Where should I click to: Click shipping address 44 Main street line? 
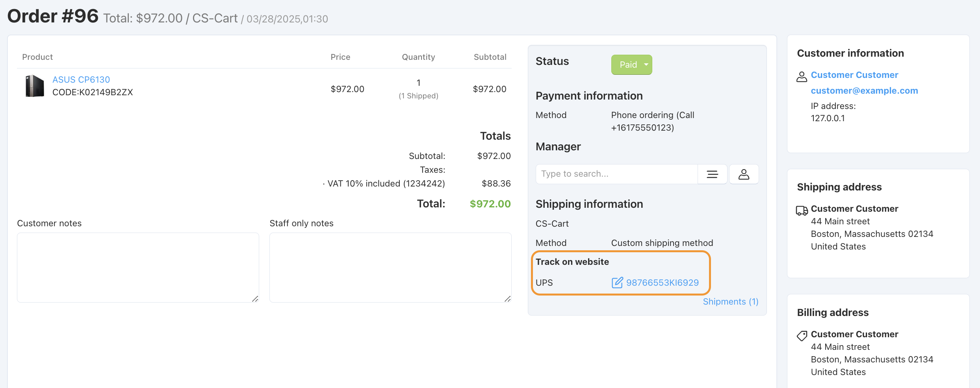pos(840,221)
